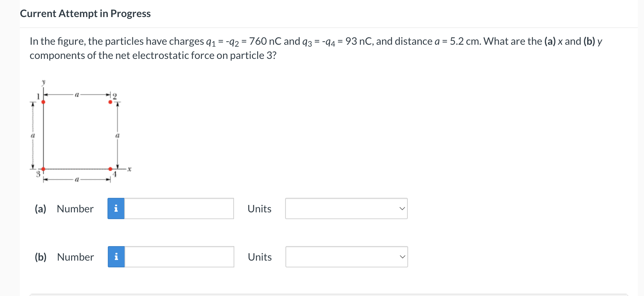This screenshot has width=644, height=296.
Task: Click the info icon beside answer (a)
Action: pos(116,208)
